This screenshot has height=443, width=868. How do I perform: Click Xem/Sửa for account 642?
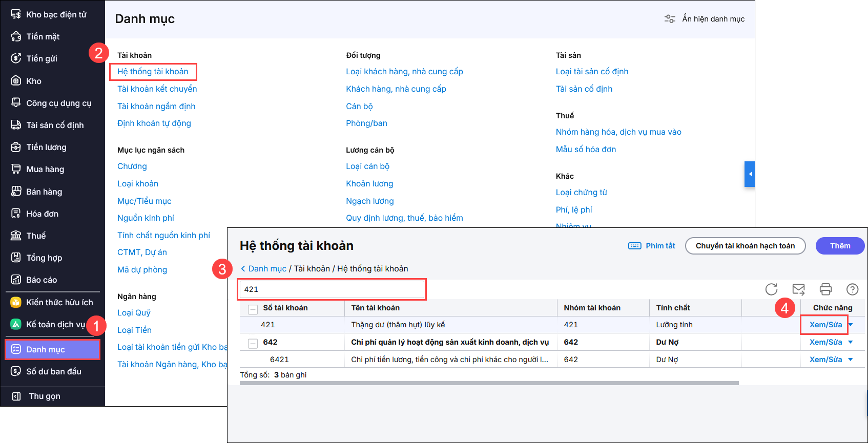point(825,342)
